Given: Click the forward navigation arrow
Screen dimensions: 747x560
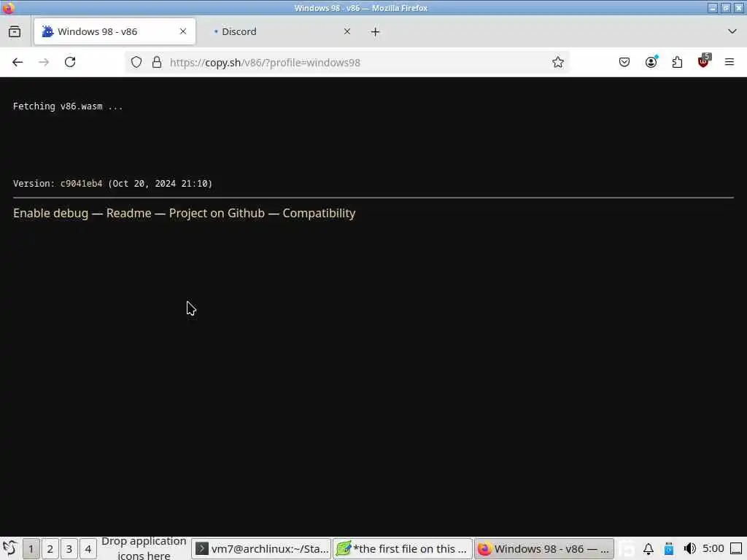Looking at the screenshot, I should click(x=44, y=63).
